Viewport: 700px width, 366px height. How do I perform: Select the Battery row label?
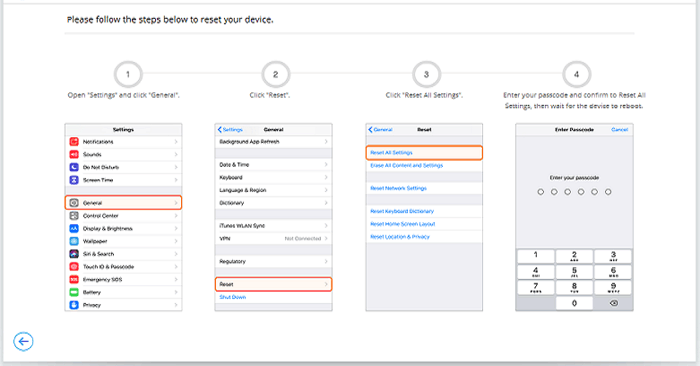pos(92,292)
